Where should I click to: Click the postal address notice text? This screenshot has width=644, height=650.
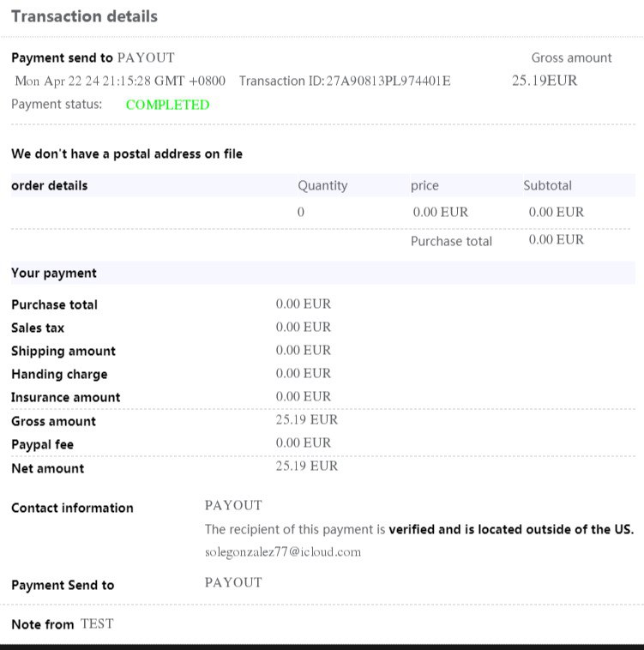point(126,153)
